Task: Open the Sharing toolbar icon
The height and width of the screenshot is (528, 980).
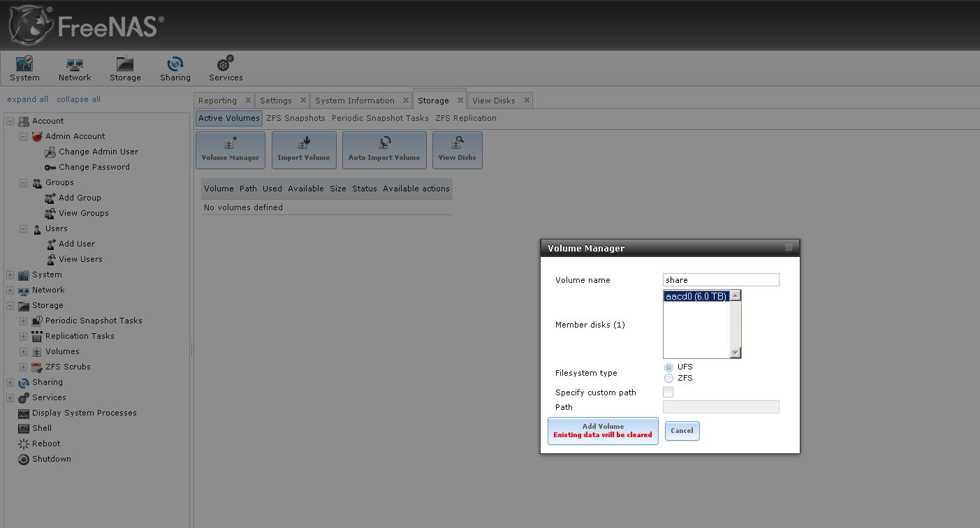Action: coord(175,65)
